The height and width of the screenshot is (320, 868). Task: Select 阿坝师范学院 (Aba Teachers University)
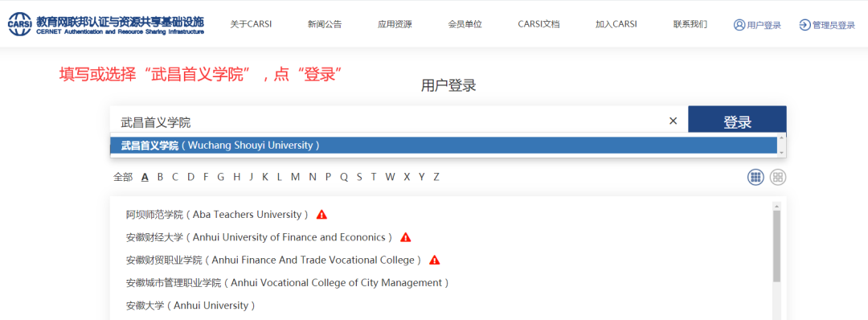218,214
